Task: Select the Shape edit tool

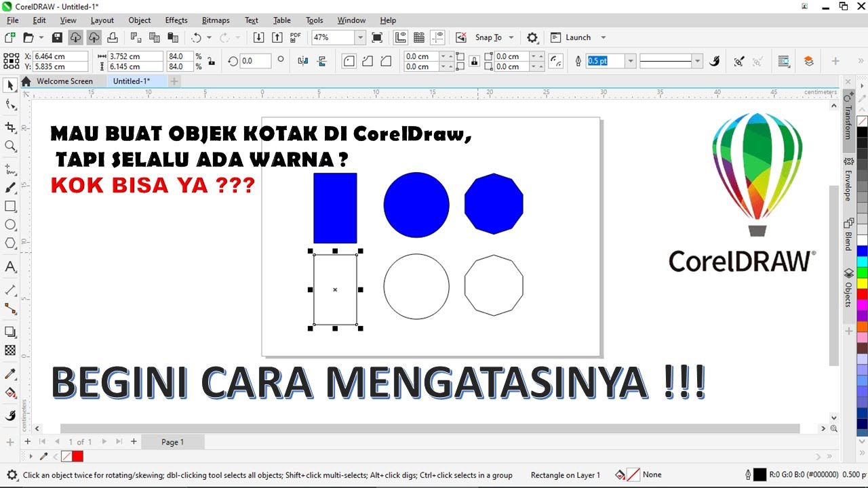Action: click(x=10, y=104)
